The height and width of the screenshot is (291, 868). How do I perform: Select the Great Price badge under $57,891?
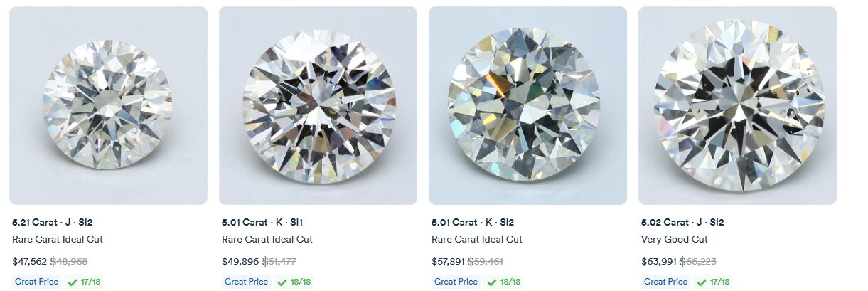pyautogui.click(x=456, y=282)
